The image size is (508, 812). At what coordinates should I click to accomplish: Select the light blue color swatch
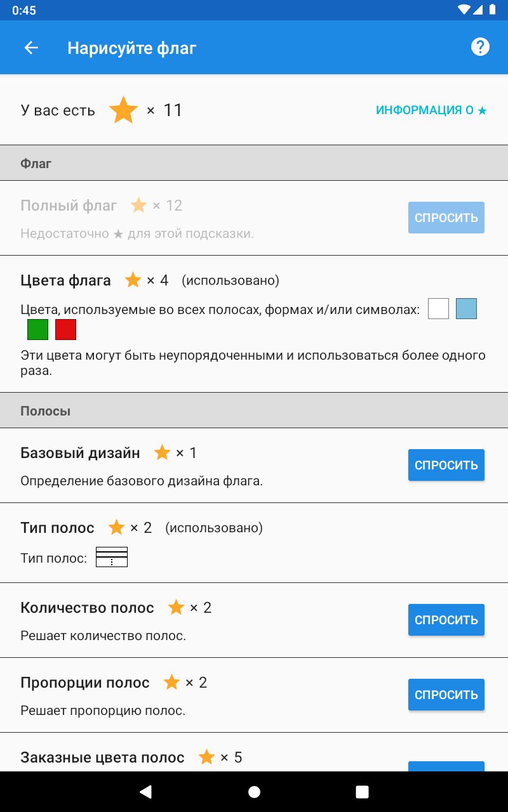tap(466, 309)
